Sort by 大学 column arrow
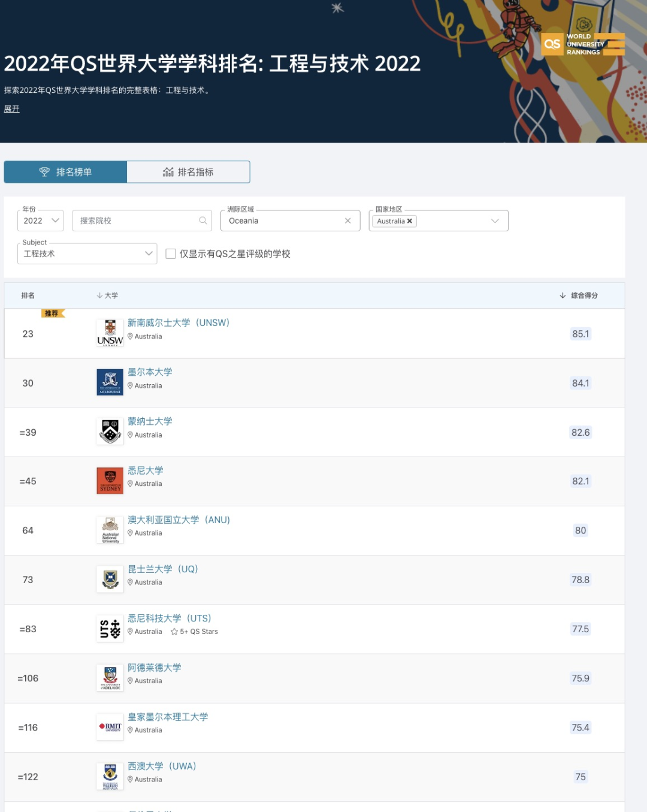The width and height of the screenshot is (647, 812). (x=99, y=295)
